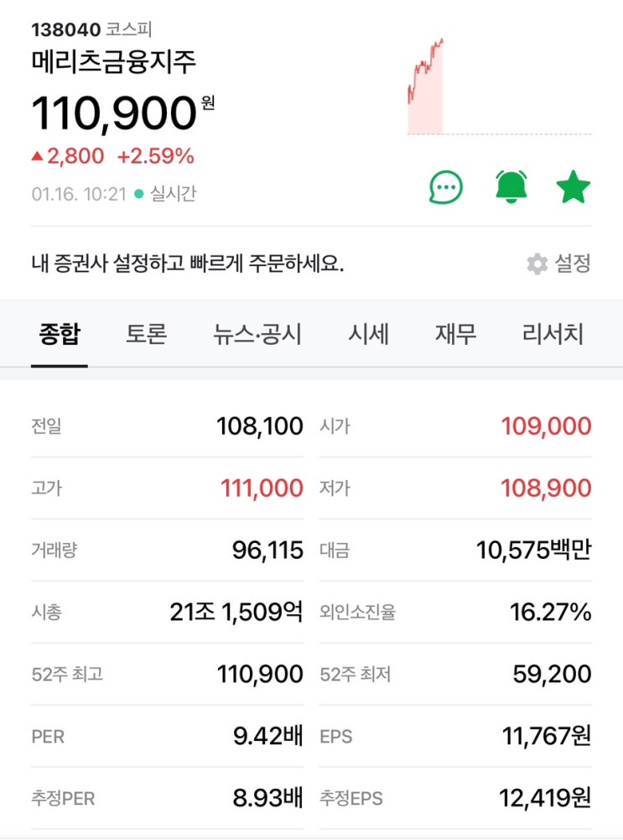Click the 시총 21조 1,509억 row
Viewport: 623px width, 840px height.
click(167, 613)
